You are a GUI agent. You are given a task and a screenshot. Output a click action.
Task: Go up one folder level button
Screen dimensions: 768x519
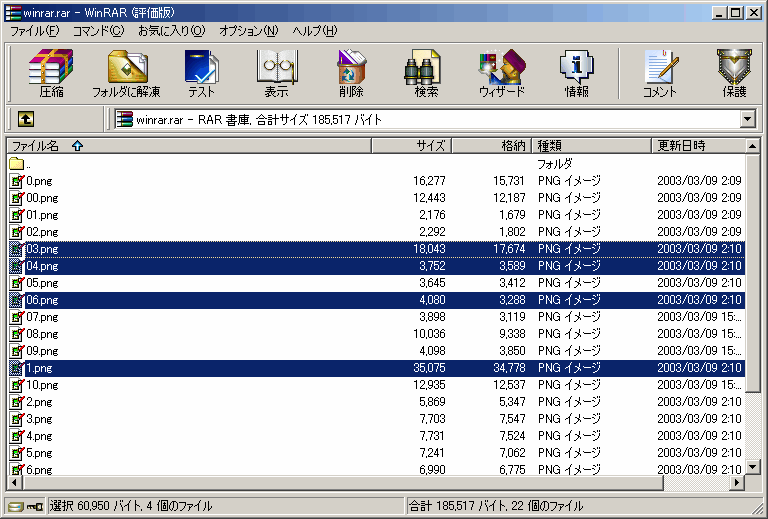[26, 120]
